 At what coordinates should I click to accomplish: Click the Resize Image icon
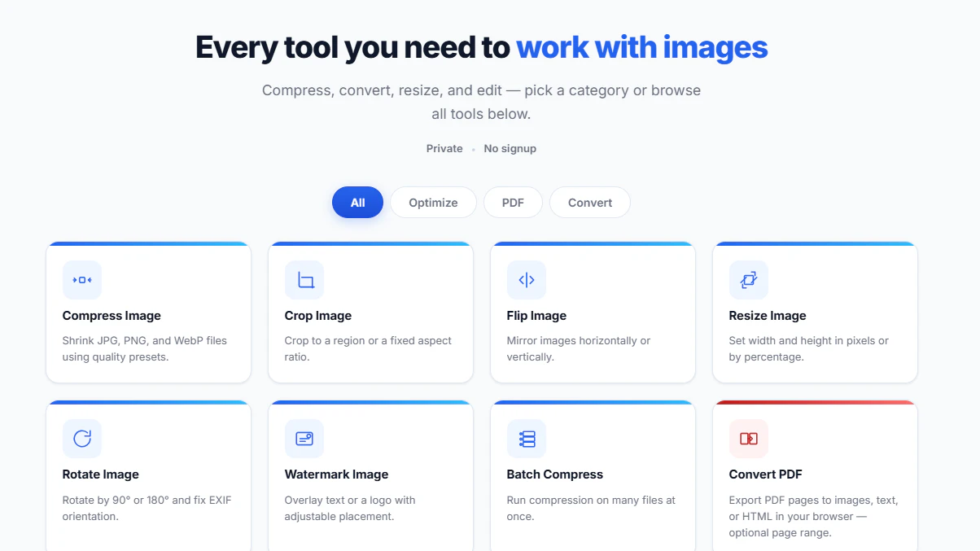click(x=749, y=279)
